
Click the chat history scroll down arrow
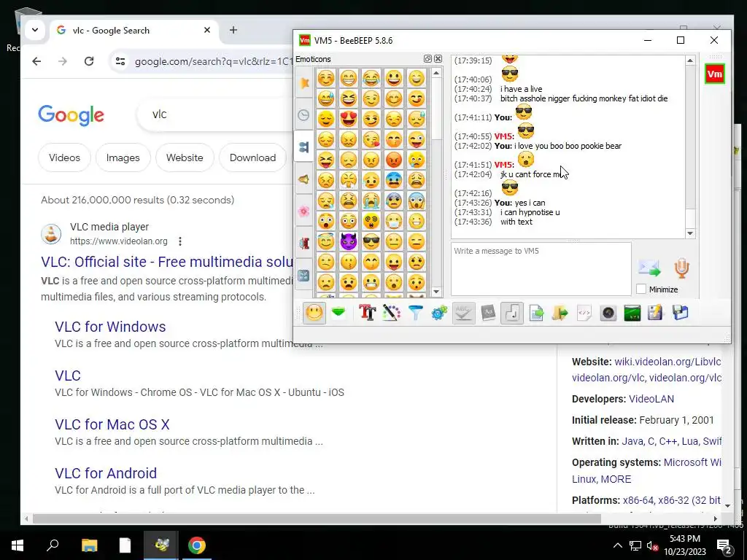(x=690, y=233)
